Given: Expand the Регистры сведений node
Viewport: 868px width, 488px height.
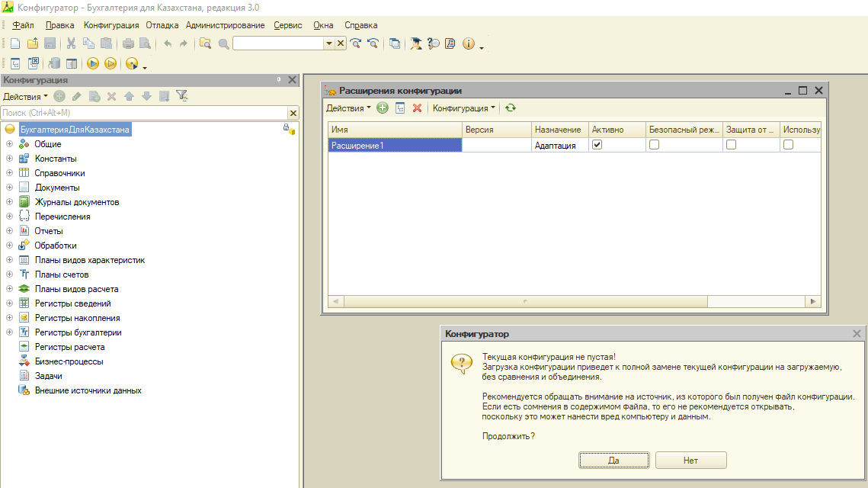Looking at the screenshot, I should 9,303.
